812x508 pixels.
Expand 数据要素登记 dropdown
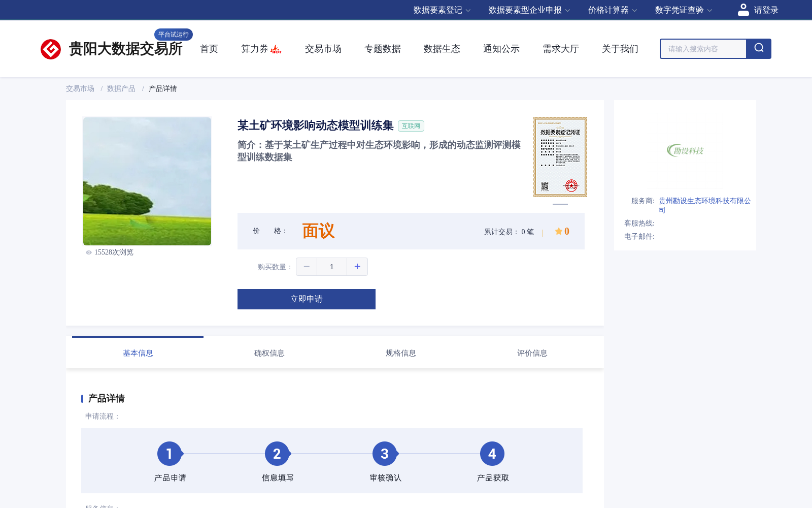[442, 10]
